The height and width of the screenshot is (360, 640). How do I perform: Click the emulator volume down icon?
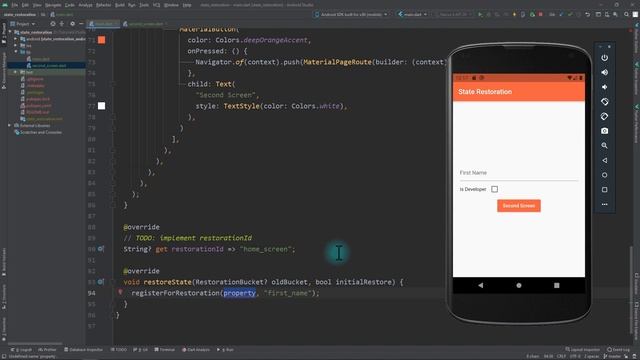pos(604,87)
